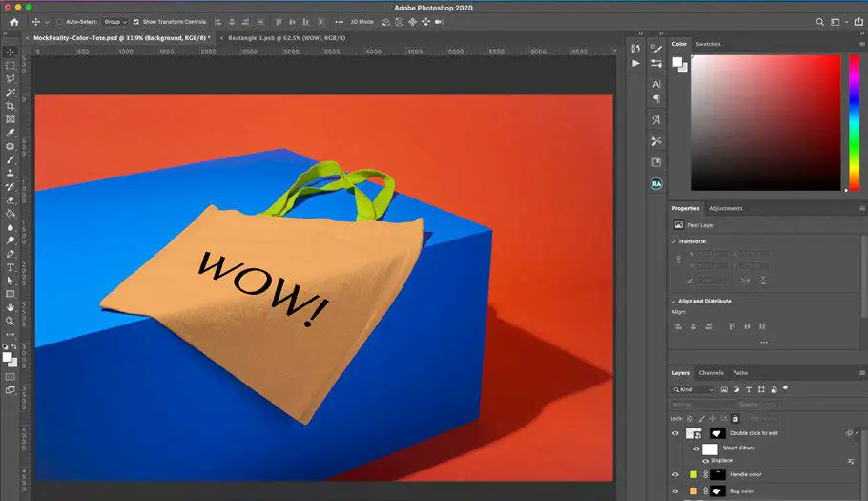The width and height of the screenshot is (868, 501).
Task: Select the Eraser tool
Action: [x=10, y=199]
